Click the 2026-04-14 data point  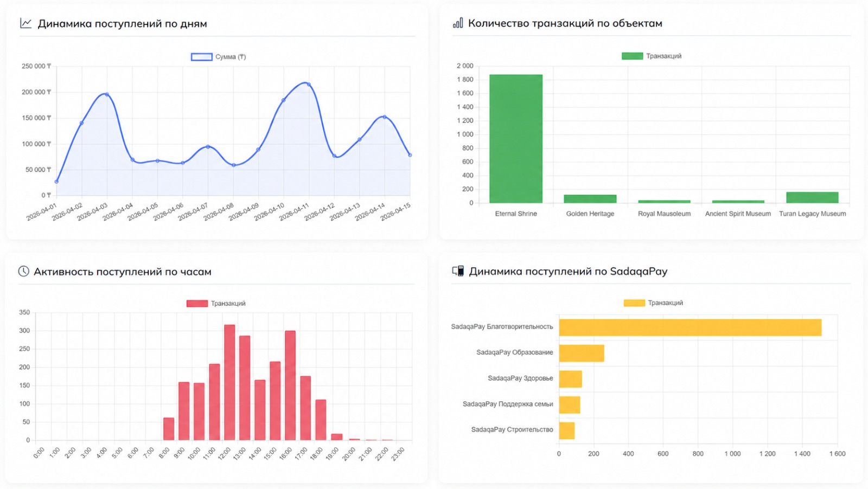point(385,117)
